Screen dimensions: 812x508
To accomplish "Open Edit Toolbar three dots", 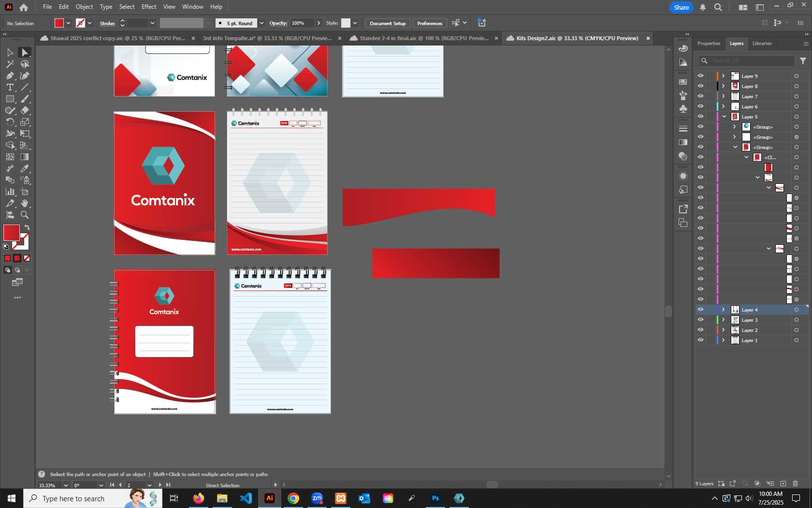I will tap(17, 298).
